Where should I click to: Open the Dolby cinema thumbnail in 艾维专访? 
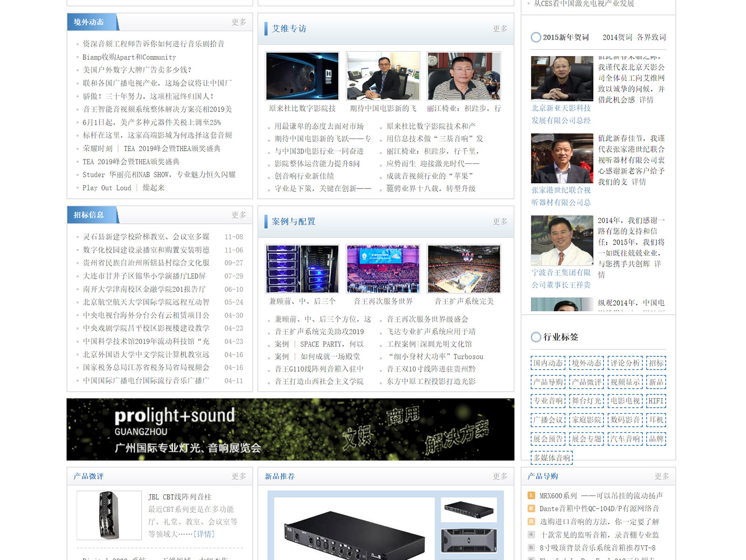(x=302, y=76)
